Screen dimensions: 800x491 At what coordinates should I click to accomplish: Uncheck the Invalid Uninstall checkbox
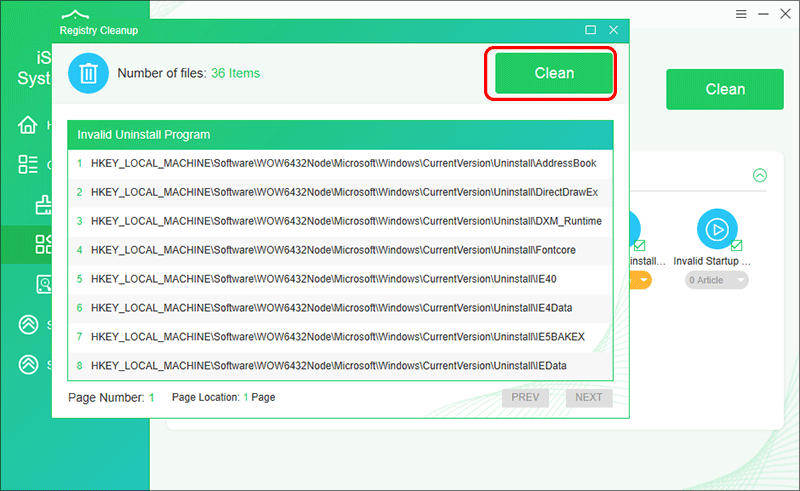coord(640,245)
